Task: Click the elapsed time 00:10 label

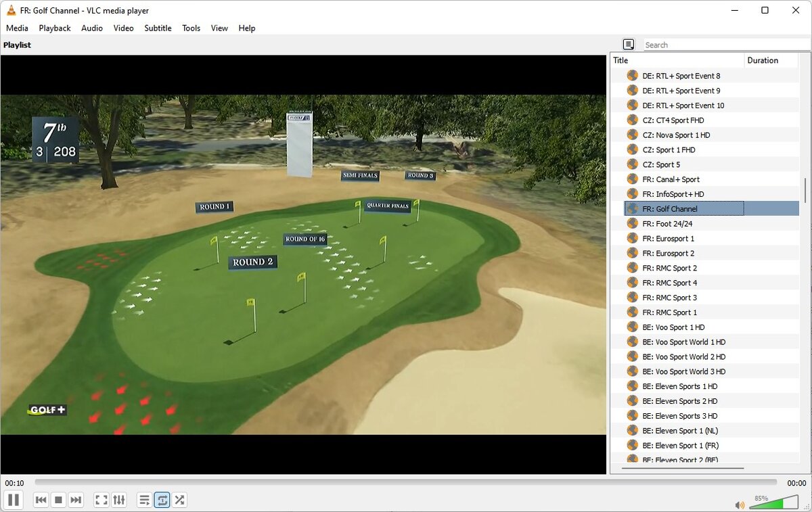Action: point(14,483)
